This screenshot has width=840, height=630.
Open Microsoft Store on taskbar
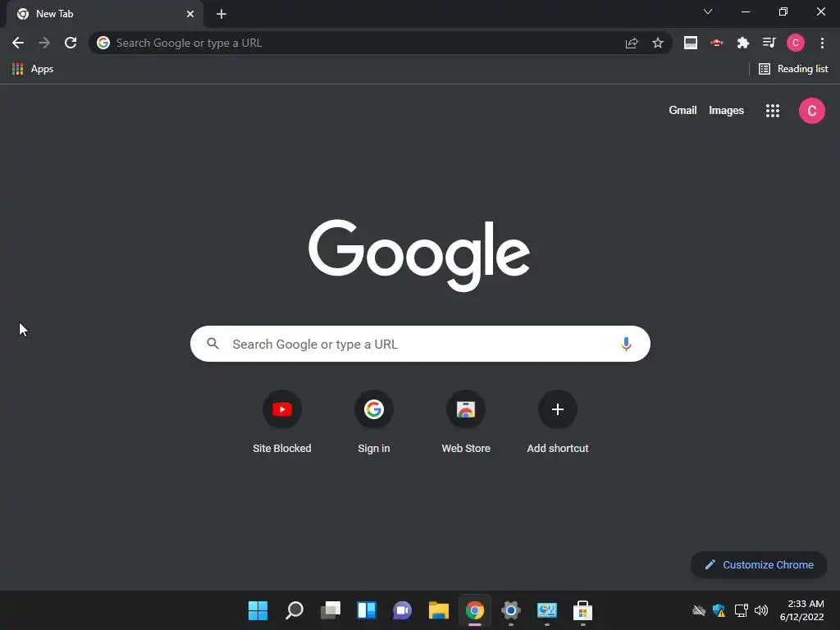583,610
